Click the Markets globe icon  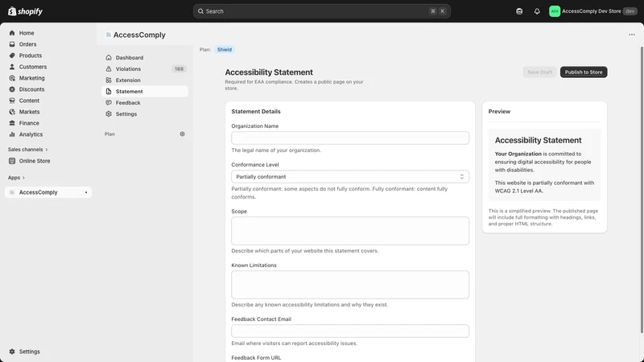(x=12, y=112)
